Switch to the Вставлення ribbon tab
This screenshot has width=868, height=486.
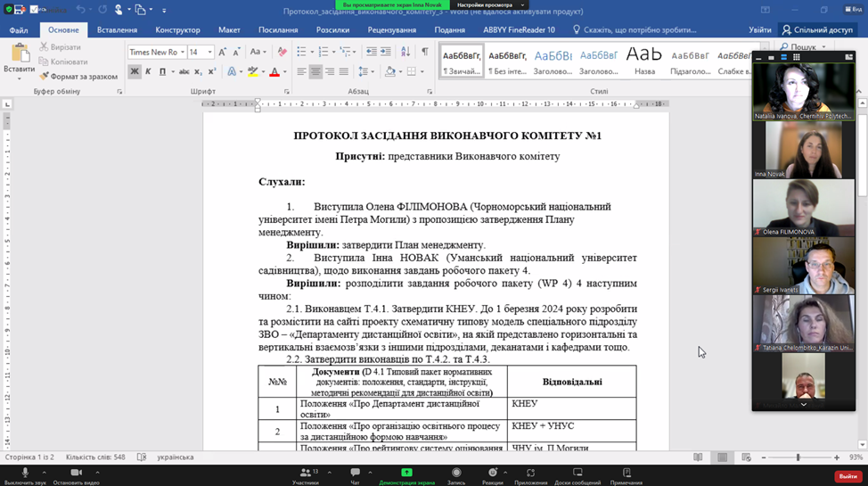coord(117,30)
